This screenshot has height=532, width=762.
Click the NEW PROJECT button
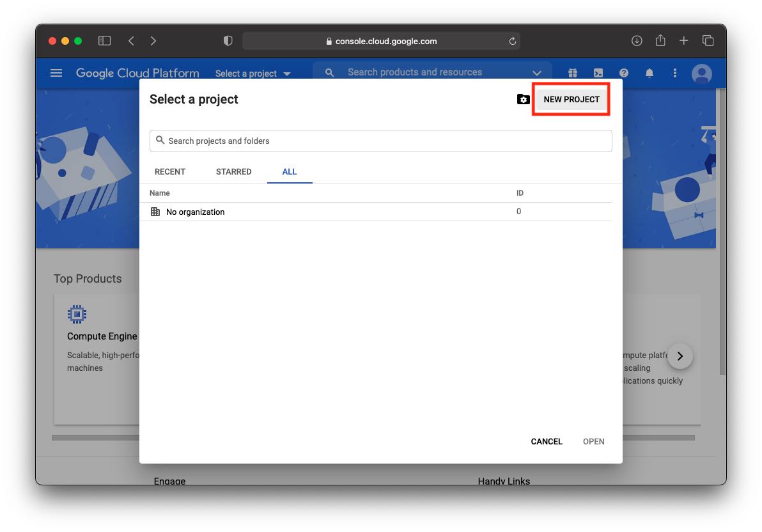coord(571,99)
